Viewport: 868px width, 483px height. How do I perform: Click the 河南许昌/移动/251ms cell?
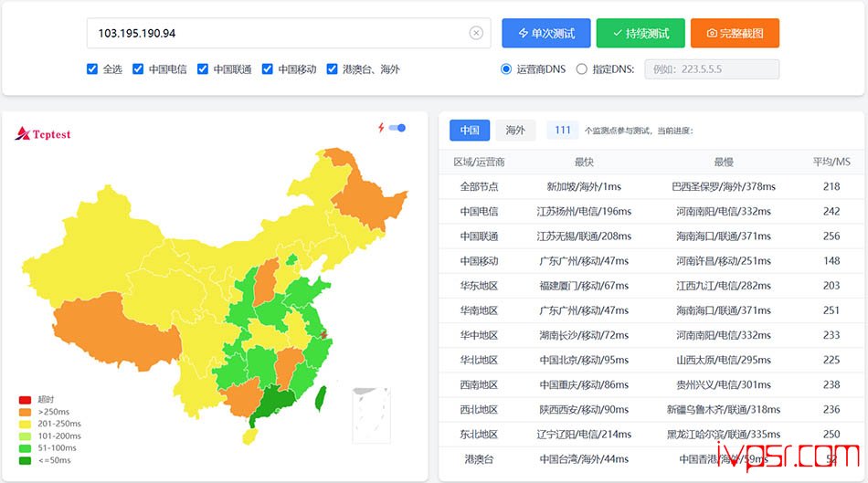tap(724, 261)
